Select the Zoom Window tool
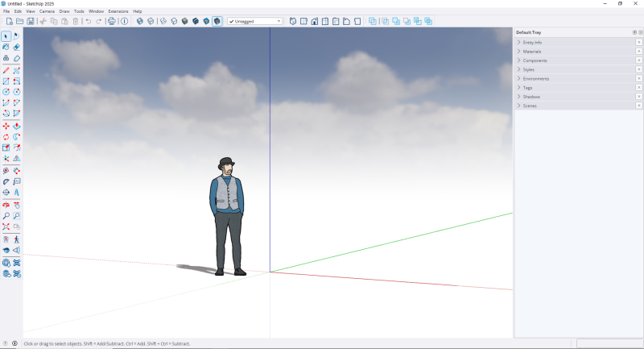Screen dimensions: 644x349 tap(16, 216)
